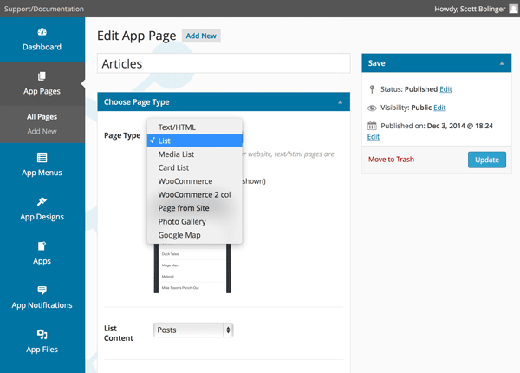Open the App Designs pushpin icon
Screen dimensions: 520x373
[42, 202]
